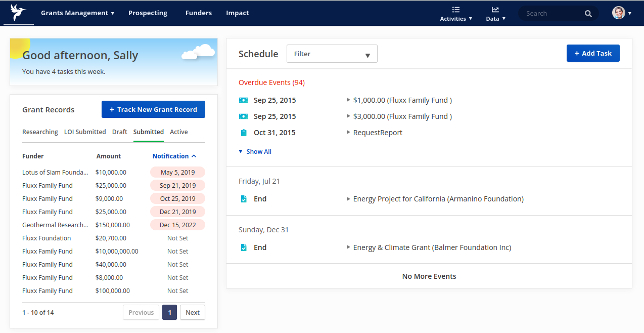Image resolution: width=644 pixels, height=333 pixels.
Task: Click the $9,000.00 amount cell
Action: coord(109,198)
